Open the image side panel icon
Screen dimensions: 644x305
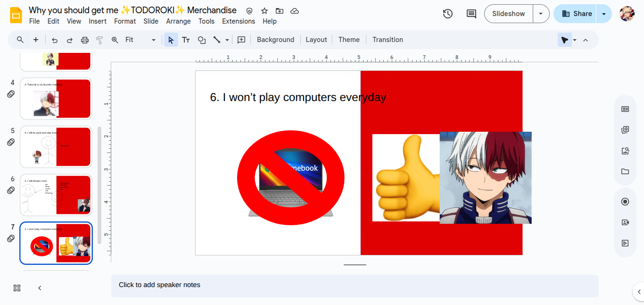[625, 151]
